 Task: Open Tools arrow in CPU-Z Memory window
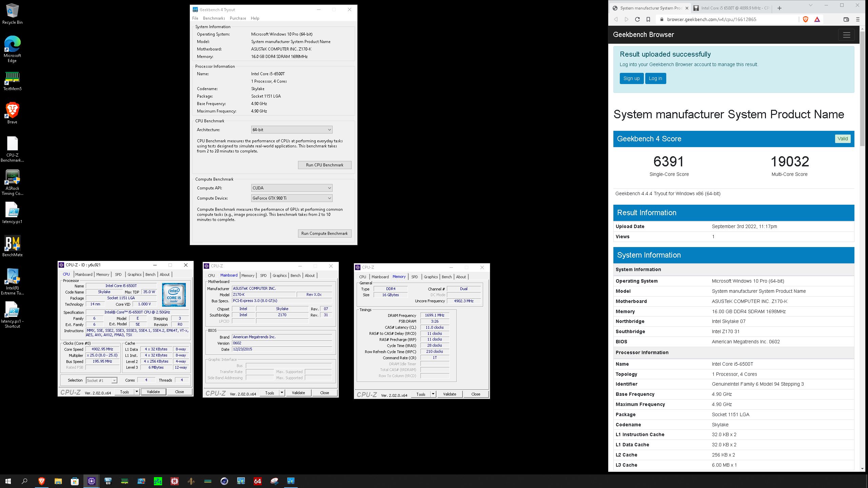[x=433, y=394]
